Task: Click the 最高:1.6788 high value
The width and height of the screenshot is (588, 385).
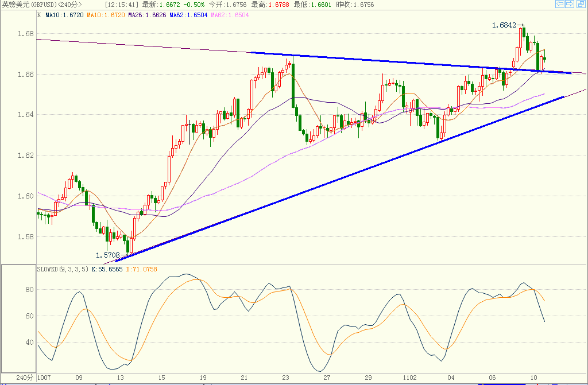Action: click(x=270, y=5)
